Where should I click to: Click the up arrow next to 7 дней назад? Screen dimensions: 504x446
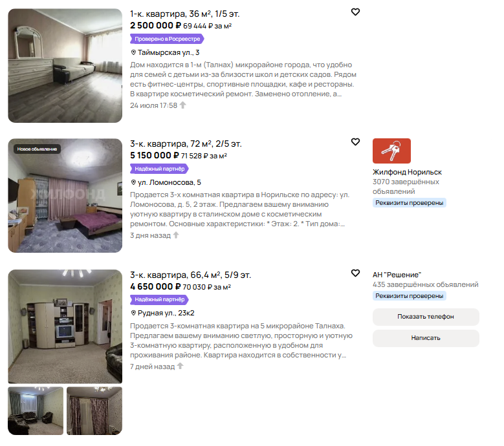click(x=180, y=366)
